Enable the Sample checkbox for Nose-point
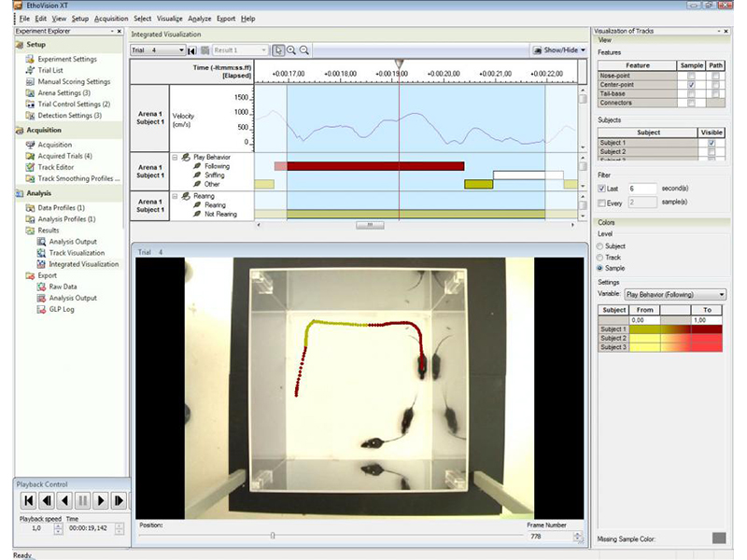747x560 pixels. [692, 76]
